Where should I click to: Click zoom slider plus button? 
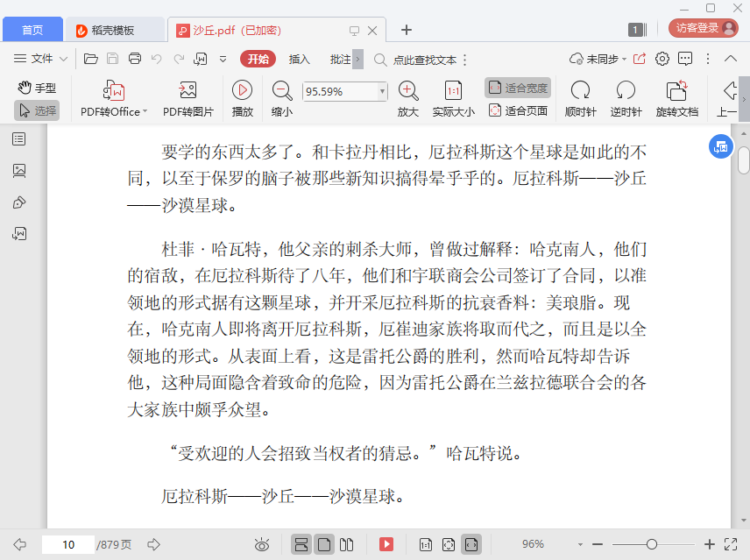pyautogui.click(x=710, y=544)
